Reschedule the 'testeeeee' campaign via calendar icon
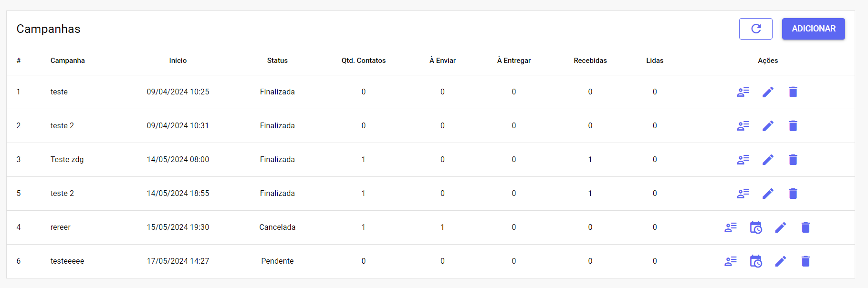This screenshot has width=868, height=288. pos(756,261)
